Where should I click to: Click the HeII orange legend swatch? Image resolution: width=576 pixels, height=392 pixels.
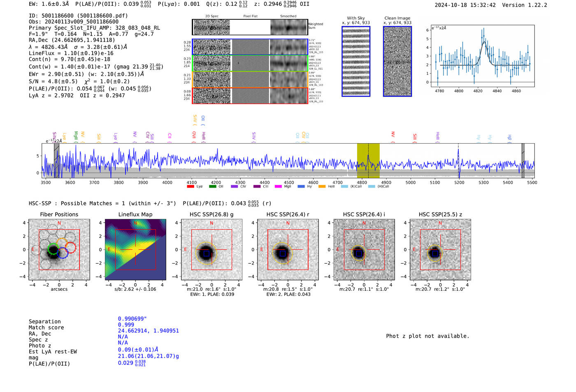322,186
